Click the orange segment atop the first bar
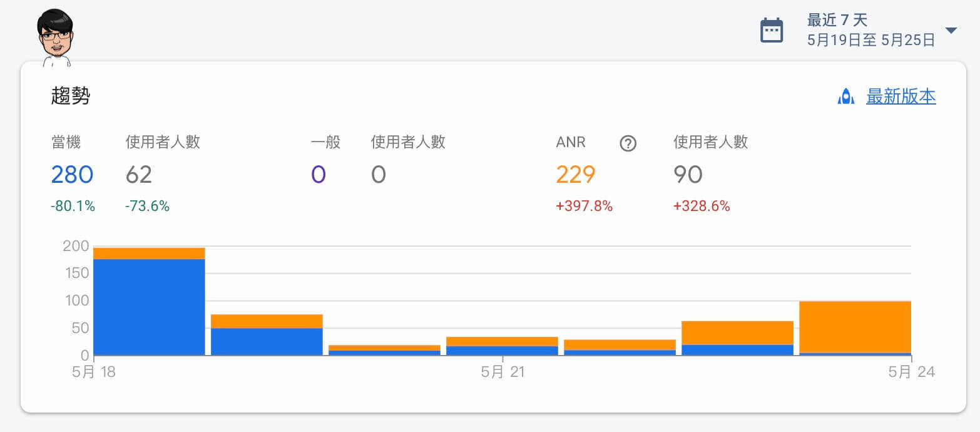This screenshot has height=432, width=980. [149, 254]
